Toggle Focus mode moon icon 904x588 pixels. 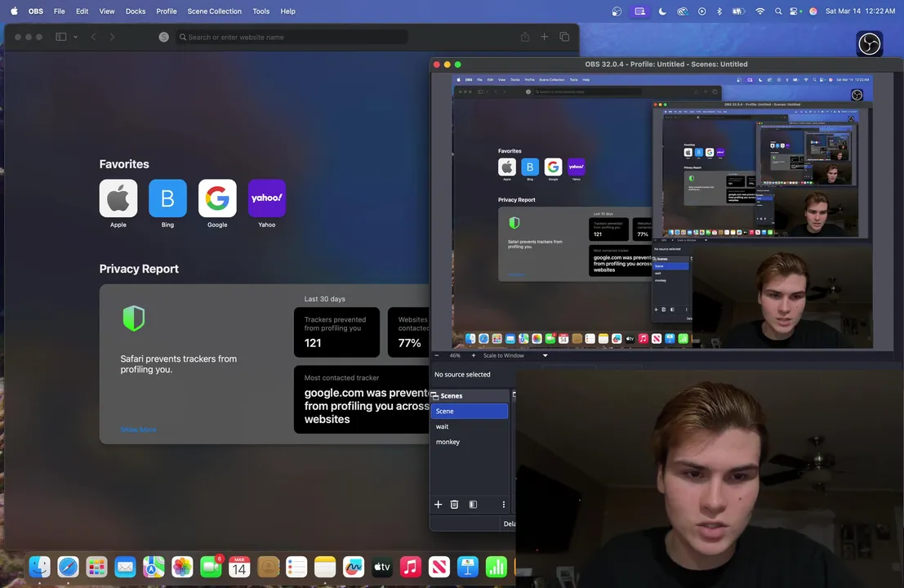coord(662,11)
